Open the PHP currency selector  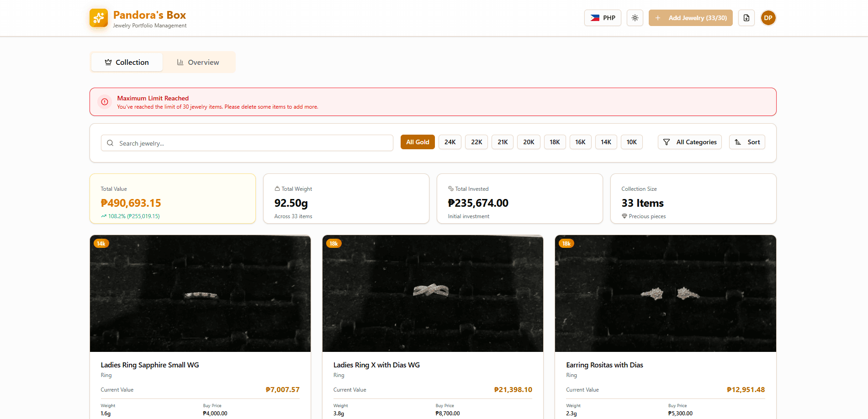click(x=602, y=18)
